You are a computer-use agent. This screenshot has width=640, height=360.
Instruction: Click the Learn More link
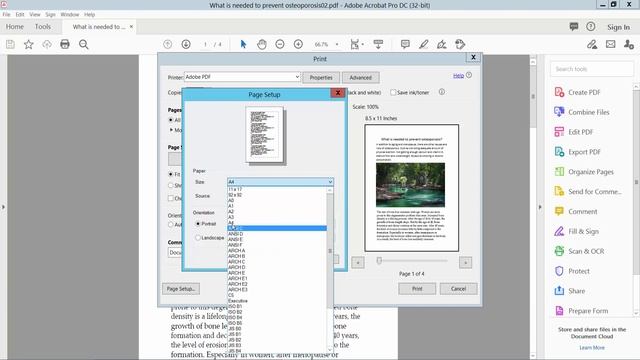click(x=592, y=348)
